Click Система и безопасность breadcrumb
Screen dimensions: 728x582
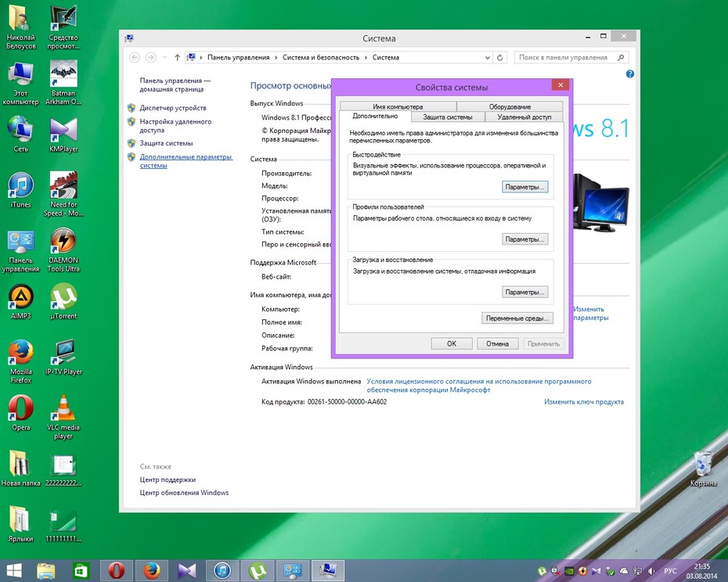coord(321,58)
